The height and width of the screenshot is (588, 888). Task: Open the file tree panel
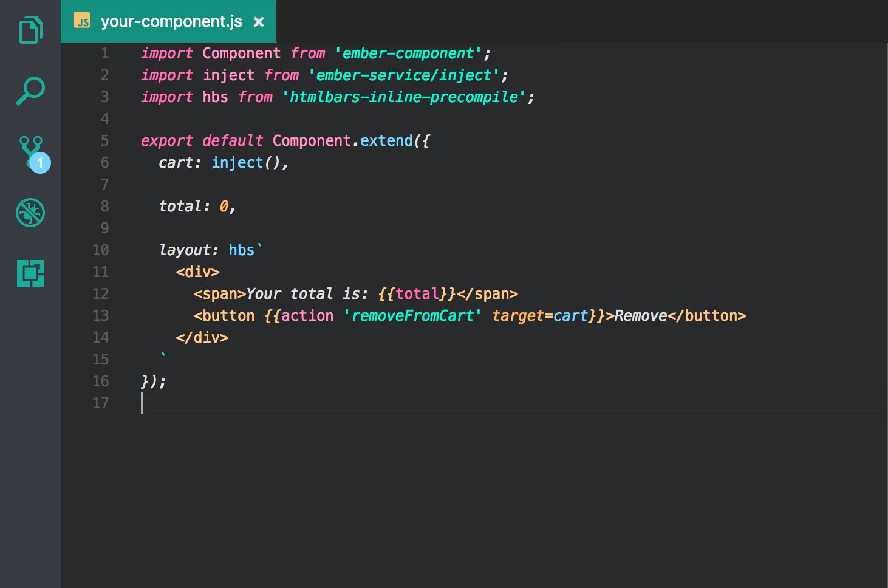point(30,29)
